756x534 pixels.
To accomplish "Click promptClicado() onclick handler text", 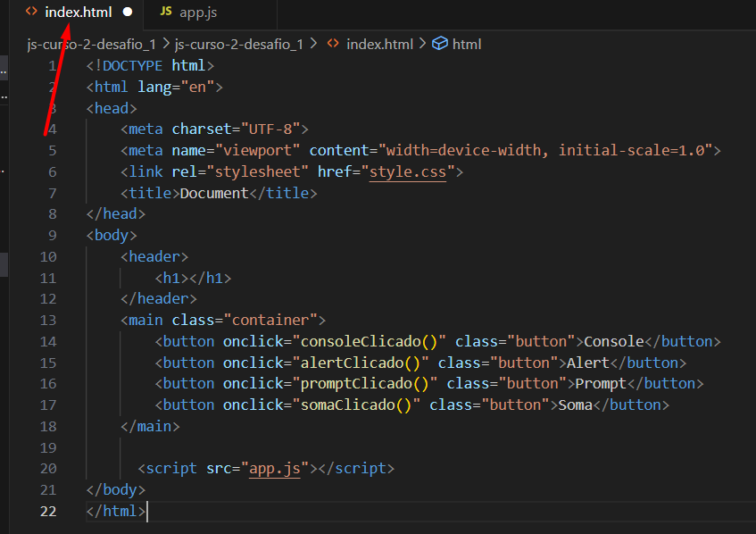I will point(364,384).
